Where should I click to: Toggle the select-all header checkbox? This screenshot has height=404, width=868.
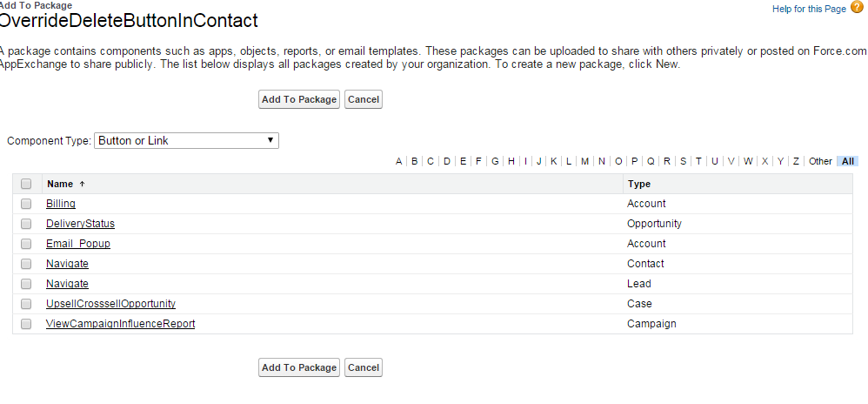click(x=26, y=184)
